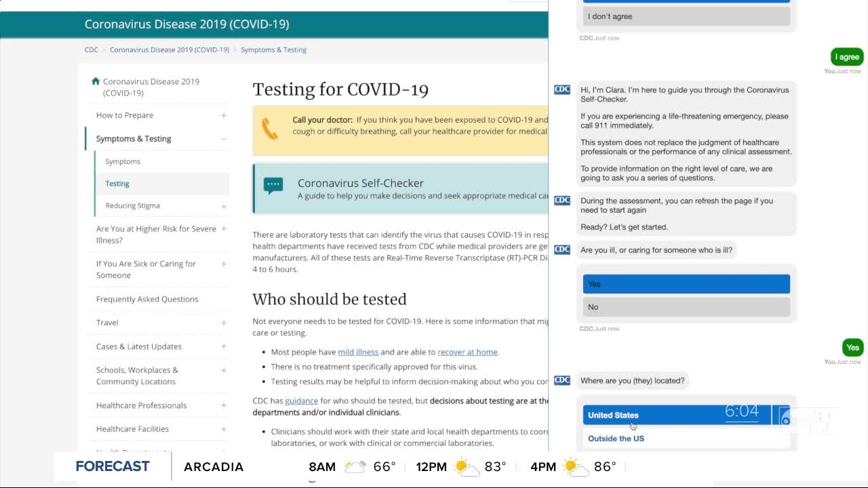The image size is (868, 488).
Task: Open the Testing sidebar item
Action: point(117,184)
